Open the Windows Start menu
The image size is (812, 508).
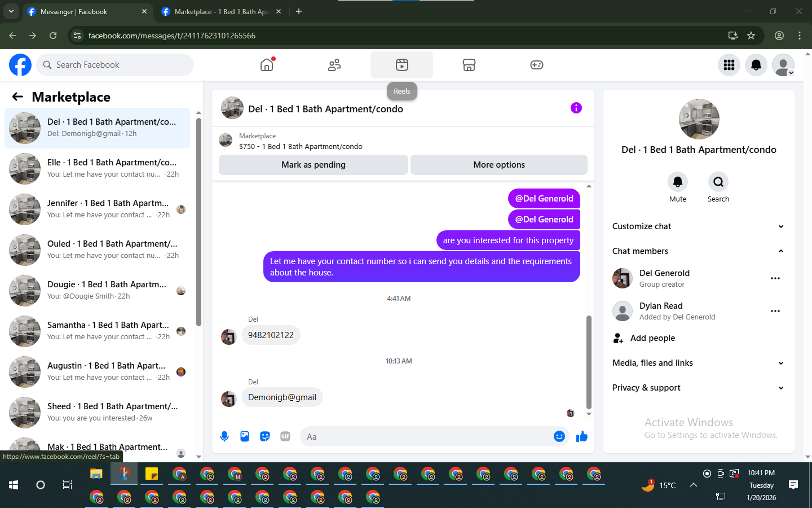pyautogui.click(x=14, y=485)
